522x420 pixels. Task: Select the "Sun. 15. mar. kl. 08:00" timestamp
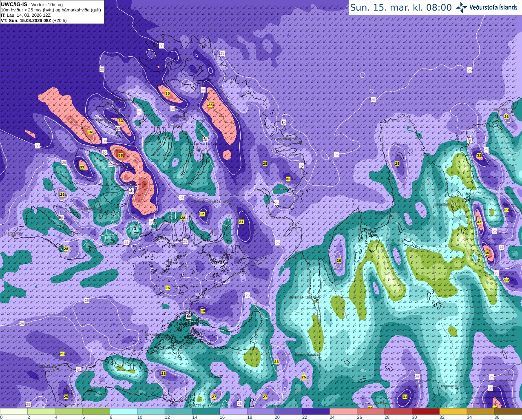pyautogui.click(x=401, y=7)
